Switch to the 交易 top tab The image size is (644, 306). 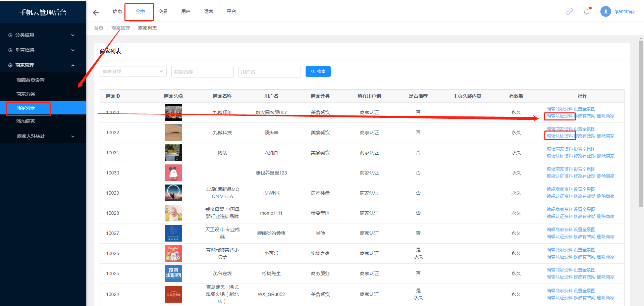163,11
